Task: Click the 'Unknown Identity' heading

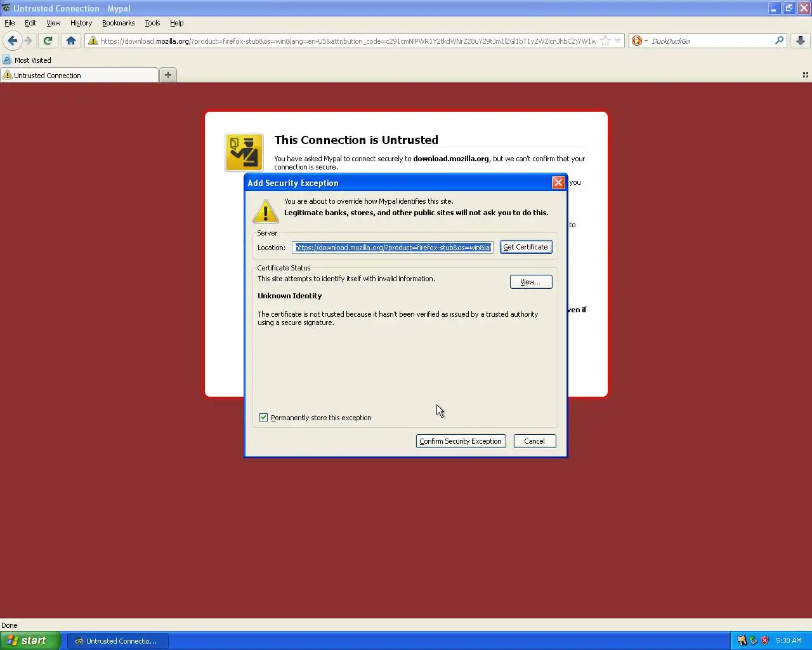Action: pyautogui.click(x=289, y=296)
